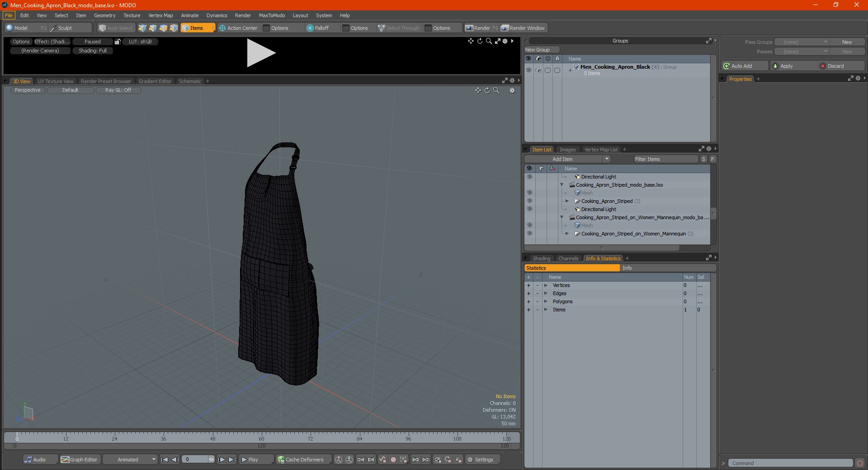Expand Men_Cooking_Apron_Black group plus sign
The image size is (868, 470).
click(x=571, y=70)
